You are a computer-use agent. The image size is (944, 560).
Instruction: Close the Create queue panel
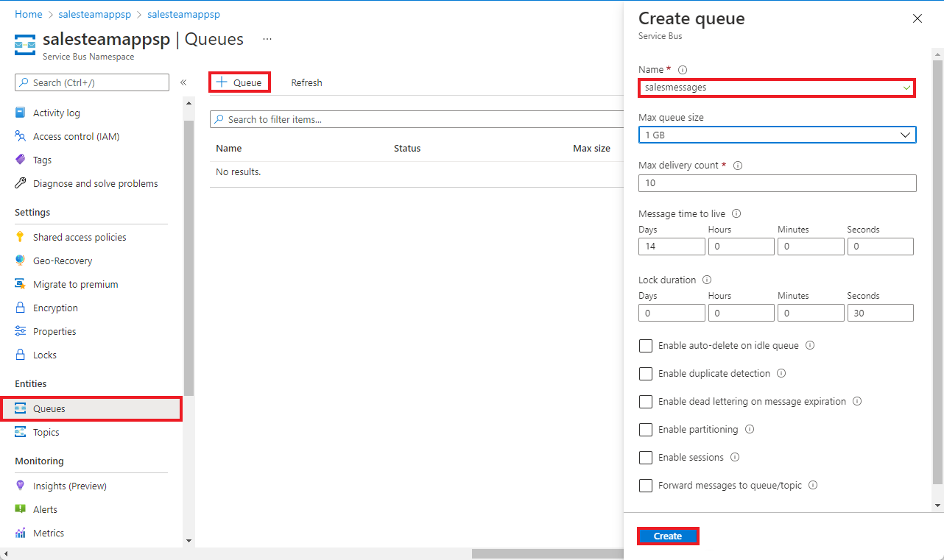[x=917, y=18]
